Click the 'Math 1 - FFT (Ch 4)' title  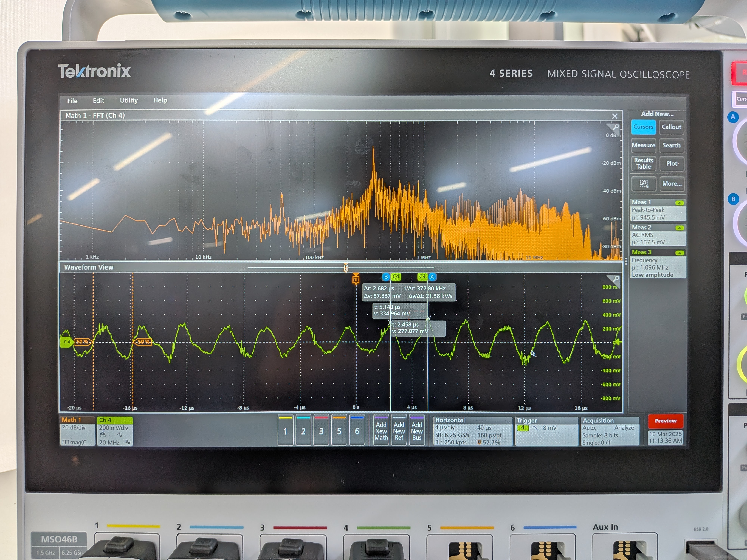click(95, 115)
